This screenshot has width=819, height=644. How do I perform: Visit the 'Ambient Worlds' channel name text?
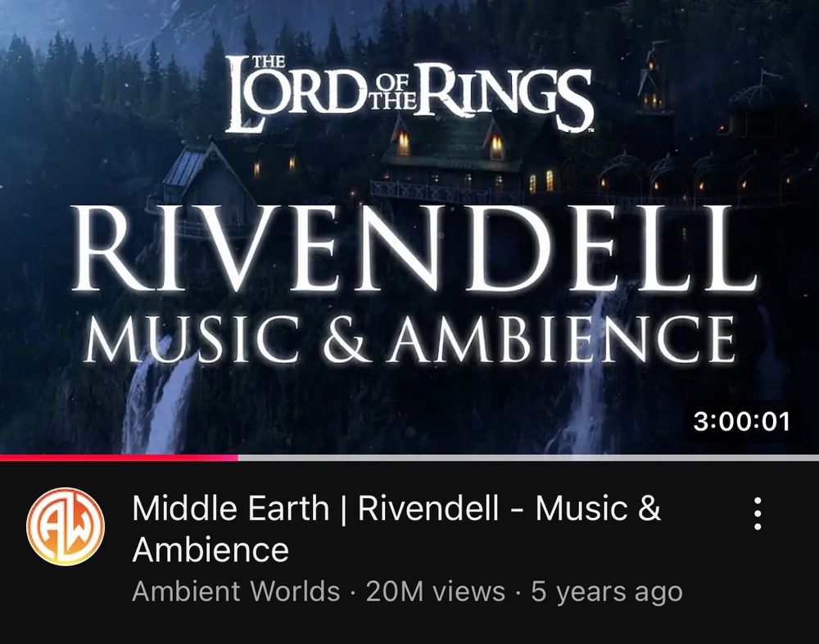coord(236,592)
